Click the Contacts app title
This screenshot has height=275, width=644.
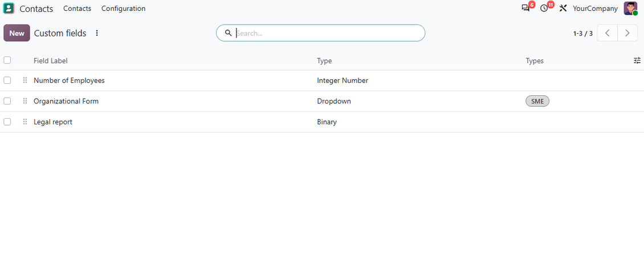(x=36, y=9)
